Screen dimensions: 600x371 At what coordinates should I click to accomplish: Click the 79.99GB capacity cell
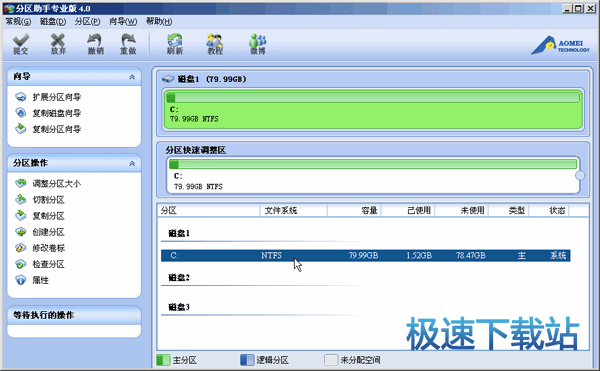[363, 255]
